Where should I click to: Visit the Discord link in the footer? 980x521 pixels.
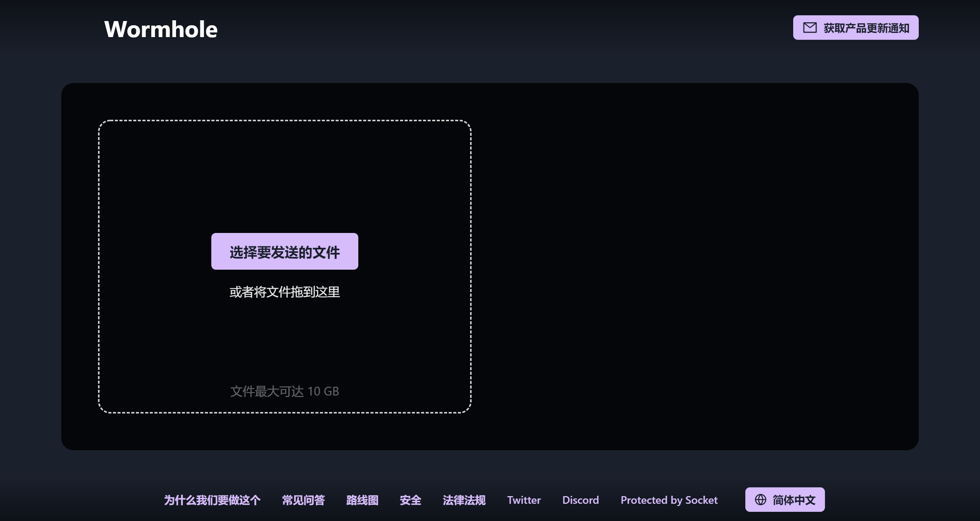[x=580, y=500]
